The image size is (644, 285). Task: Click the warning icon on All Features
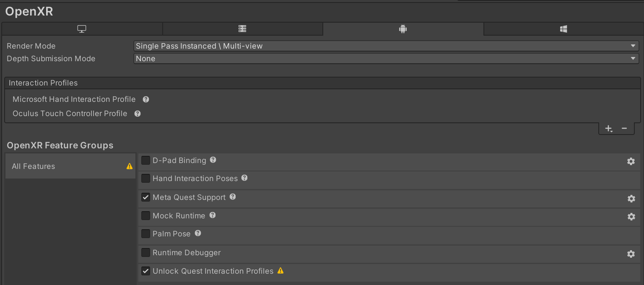click(x=129, y=166)
